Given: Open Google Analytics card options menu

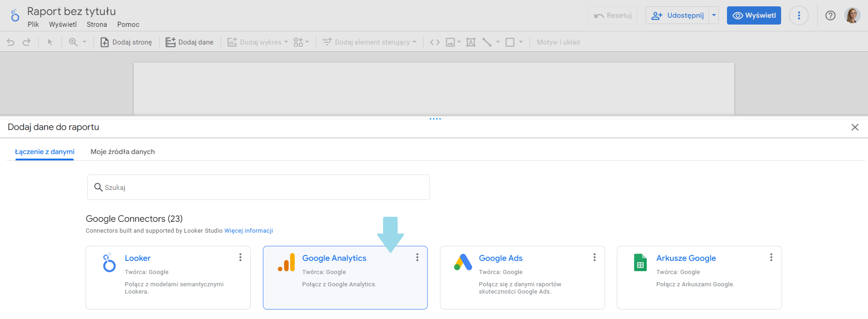Looking at the screenshot, I should 417,258.
